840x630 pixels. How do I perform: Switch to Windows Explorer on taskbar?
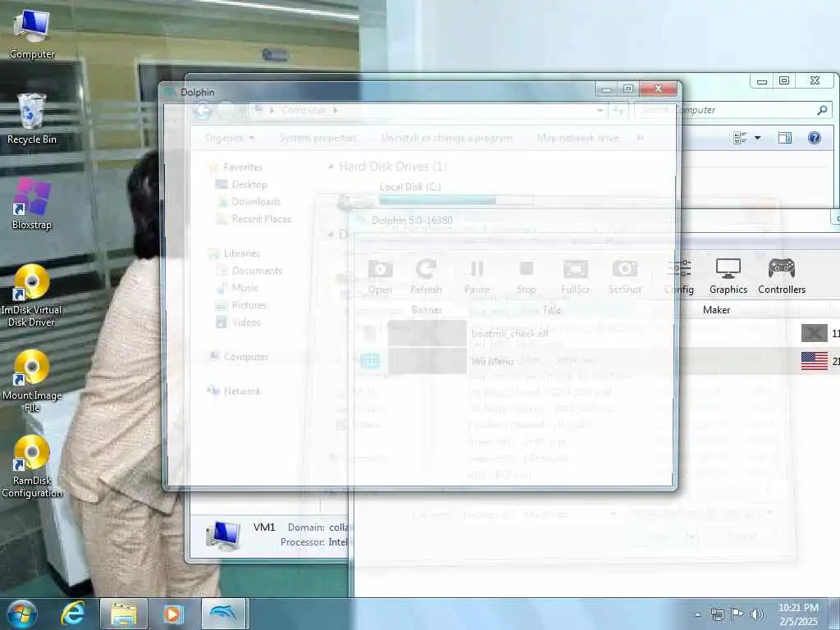pos(124,614)
